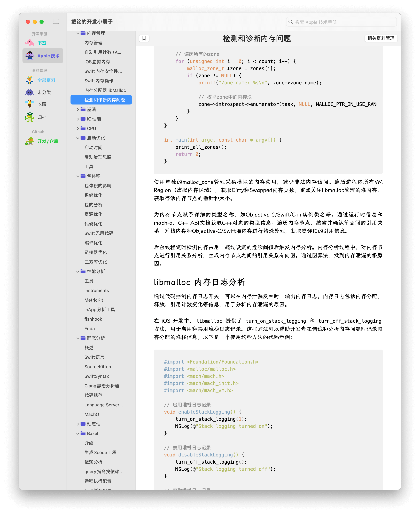
Task: Expand the CPU folder chevron
Action: pos(78,129)
